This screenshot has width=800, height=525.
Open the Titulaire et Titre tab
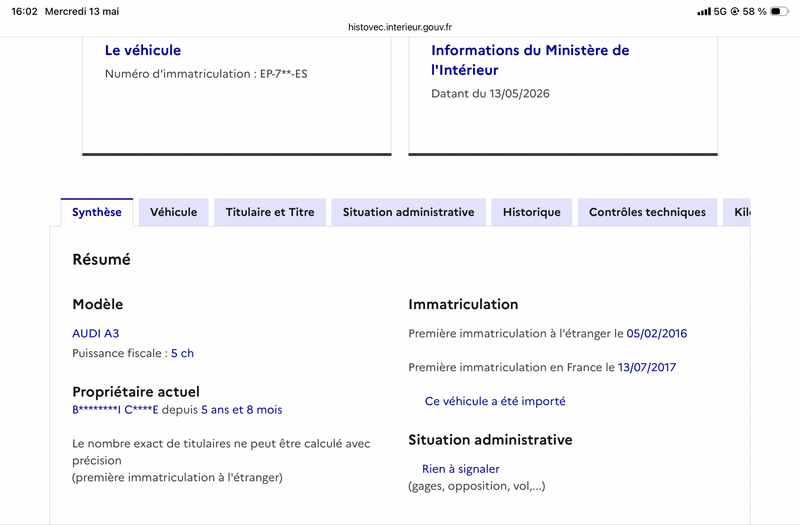[x=270, y=212]
